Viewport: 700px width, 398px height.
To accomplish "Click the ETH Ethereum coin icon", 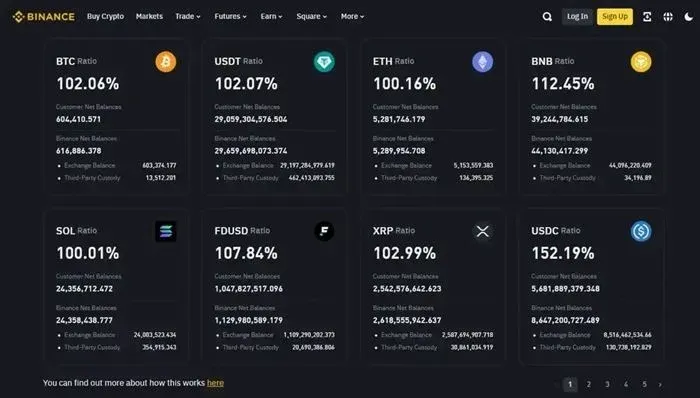I will [483, 62].
